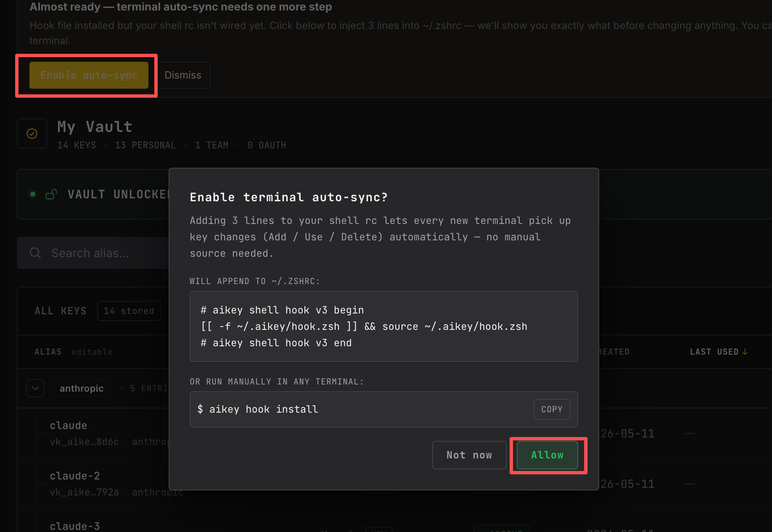Click the Not now button
772x532 pixels.
[x=469, y=455]
